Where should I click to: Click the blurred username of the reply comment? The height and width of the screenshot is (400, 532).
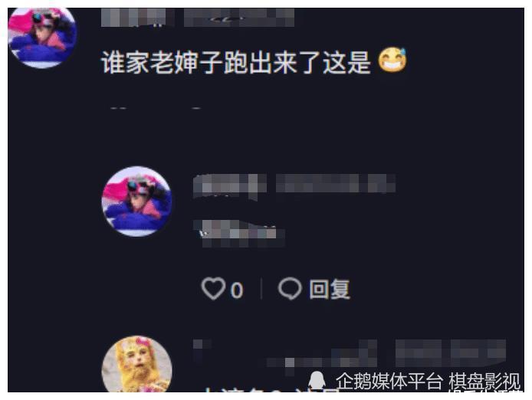tap(230, 185)
